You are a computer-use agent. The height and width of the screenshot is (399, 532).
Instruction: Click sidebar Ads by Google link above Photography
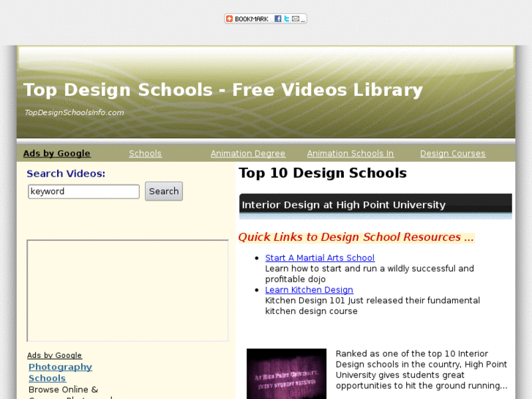[x=54, y=355]
